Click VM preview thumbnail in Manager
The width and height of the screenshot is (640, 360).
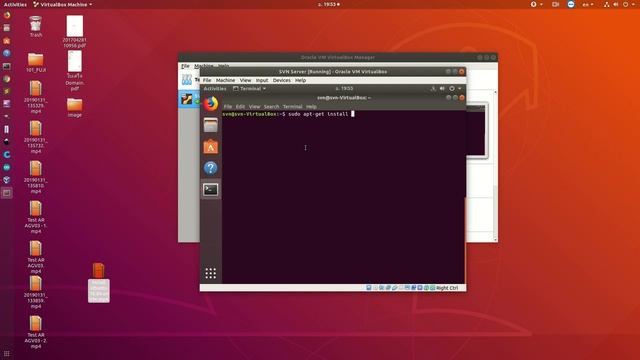477,131
